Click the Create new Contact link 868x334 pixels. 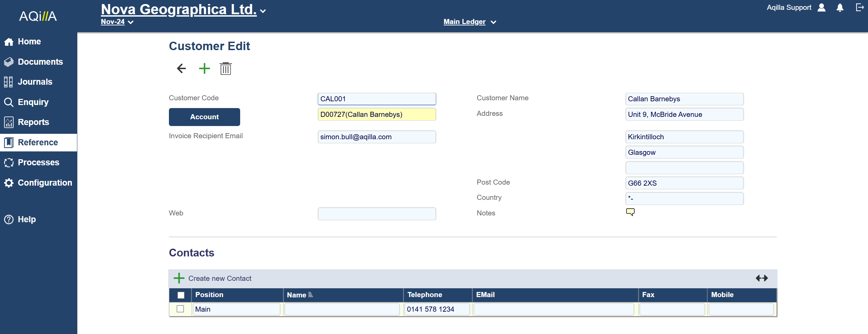220,278
